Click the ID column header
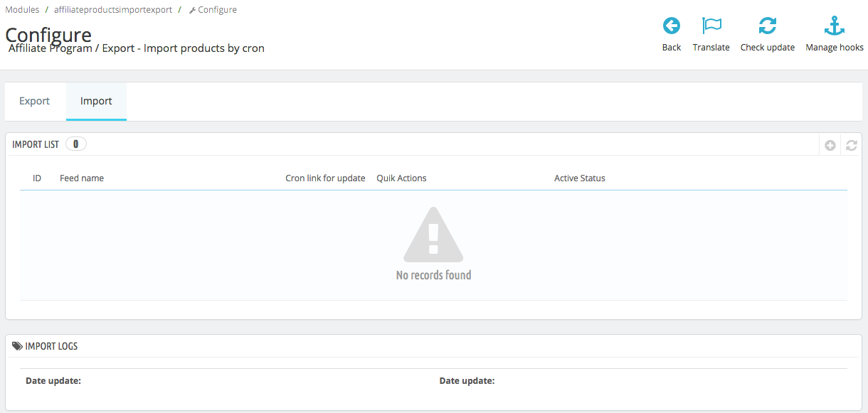The width and height of the screenshot is (868, 413). 37,178
